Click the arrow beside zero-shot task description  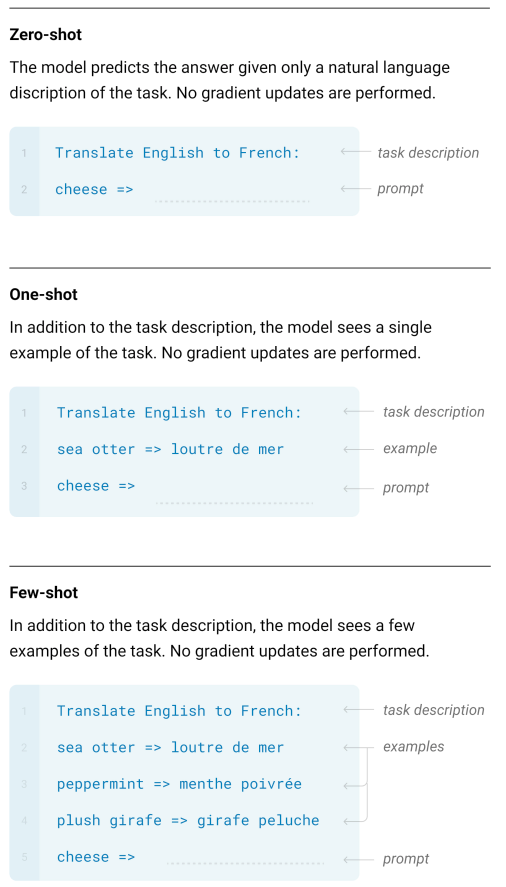pos(355,152)
